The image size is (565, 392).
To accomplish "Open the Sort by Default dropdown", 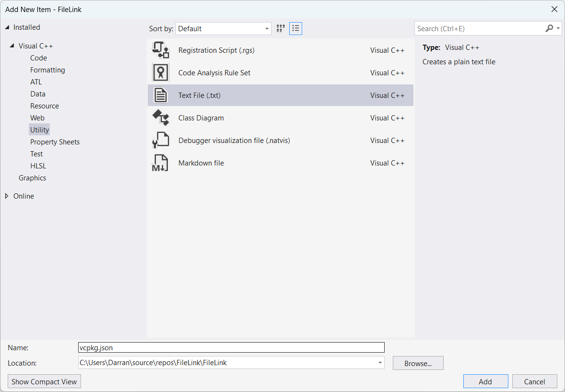I will pos(224,28).
